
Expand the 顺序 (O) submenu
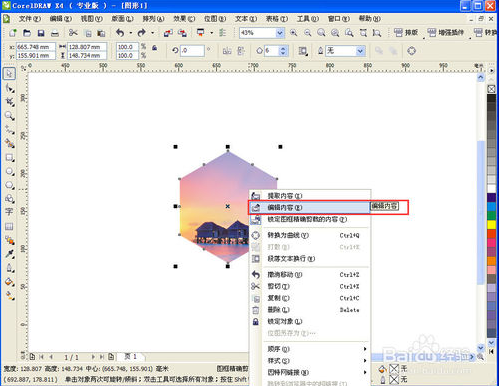coord(316,349)
